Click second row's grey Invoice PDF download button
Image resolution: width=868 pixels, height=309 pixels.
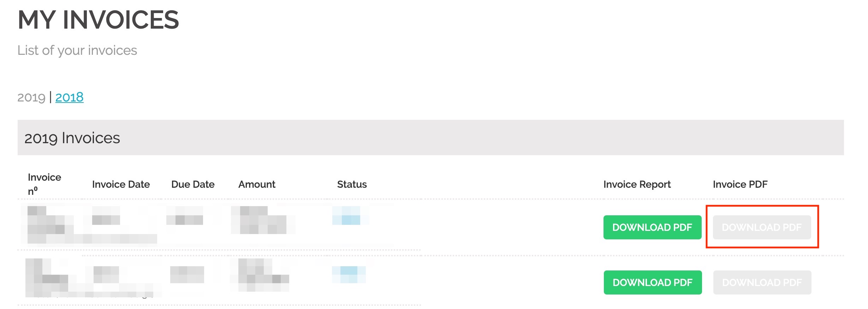click(762, 282)
